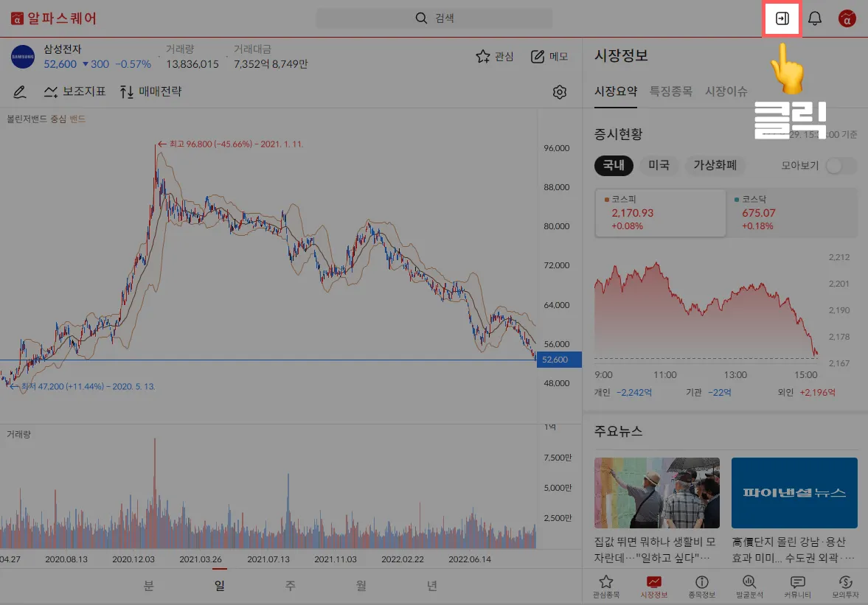The height and width of the screenshot is (605, 868).
Task: Open news thumbnail of people with umbrellas
Action: tap(657, 493)
